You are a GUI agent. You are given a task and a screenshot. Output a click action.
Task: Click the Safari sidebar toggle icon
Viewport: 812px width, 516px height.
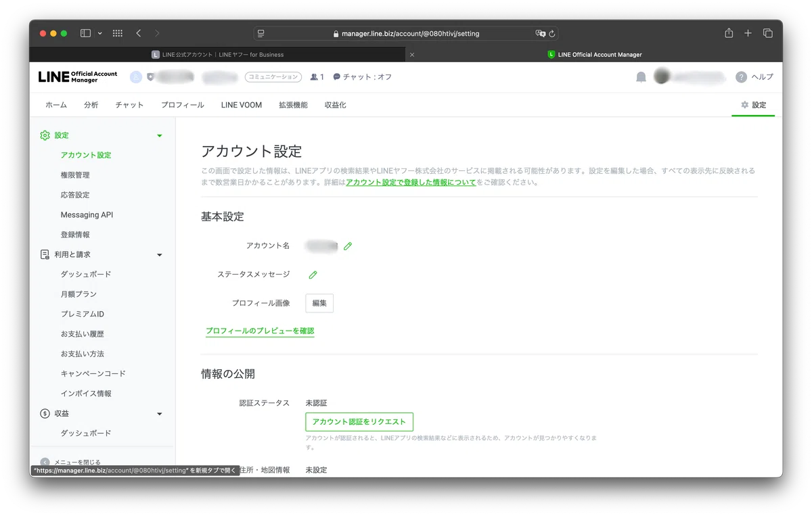[x=85, y=33]
